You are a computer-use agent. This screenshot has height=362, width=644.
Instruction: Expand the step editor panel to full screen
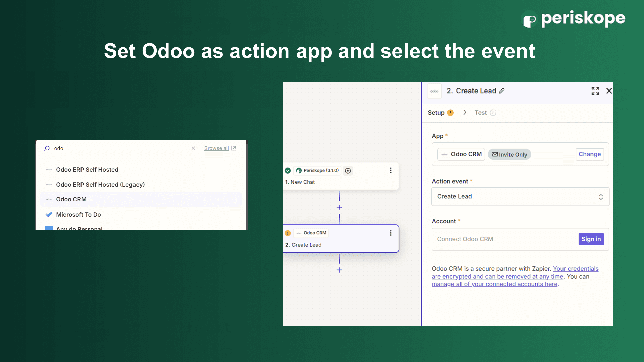595,91
